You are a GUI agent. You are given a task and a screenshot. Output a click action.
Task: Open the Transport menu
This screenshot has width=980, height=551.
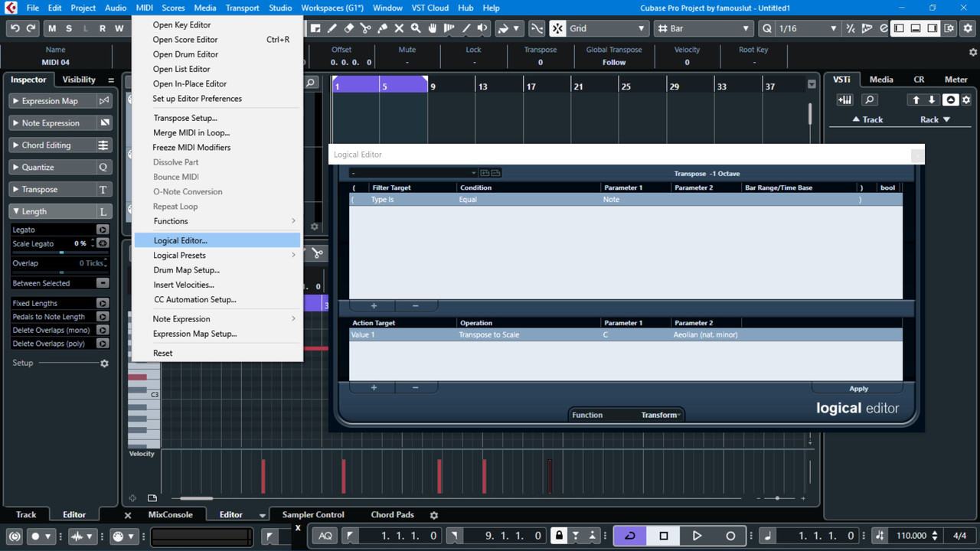tap(242, 8)
